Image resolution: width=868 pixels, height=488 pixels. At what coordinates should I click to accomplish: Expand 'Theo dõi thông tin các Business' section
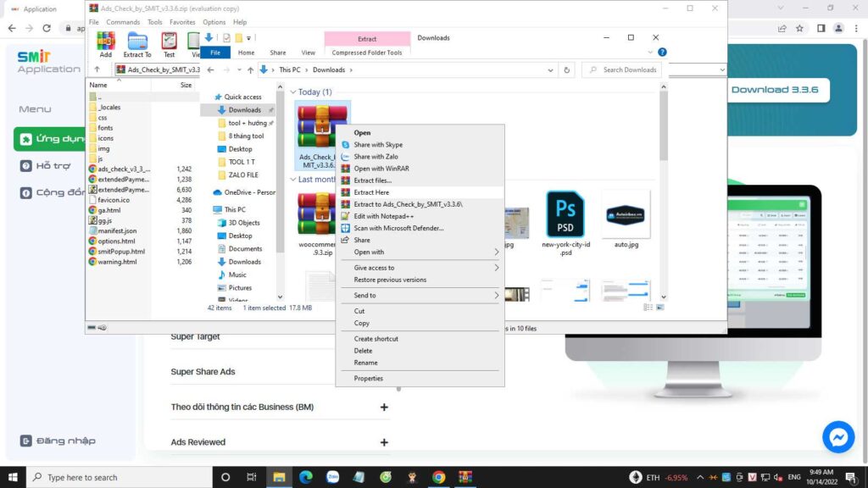pos(384,407)
